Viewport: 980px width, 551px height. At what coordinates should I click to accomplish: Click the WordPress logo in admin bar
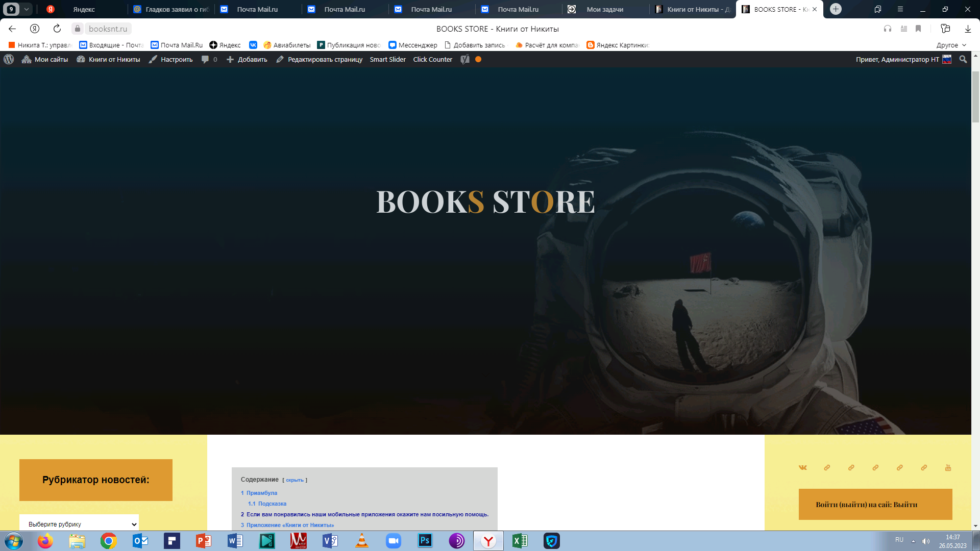tap(9, 59)
